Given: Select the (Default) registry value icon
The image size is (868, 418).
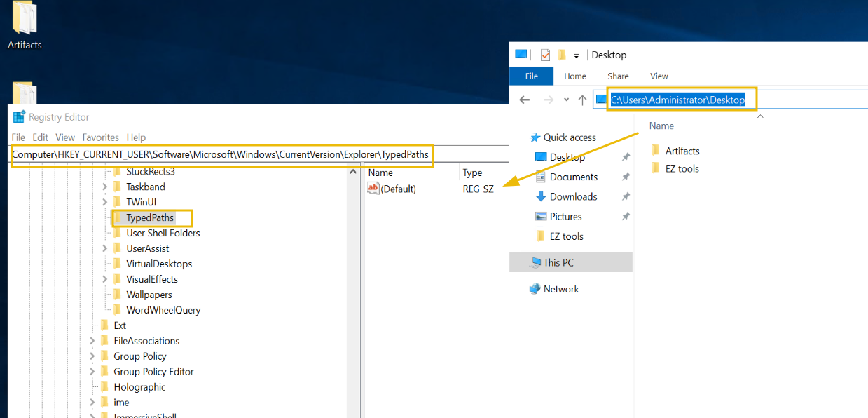Looking at the screenshot, I should (373, 189).
